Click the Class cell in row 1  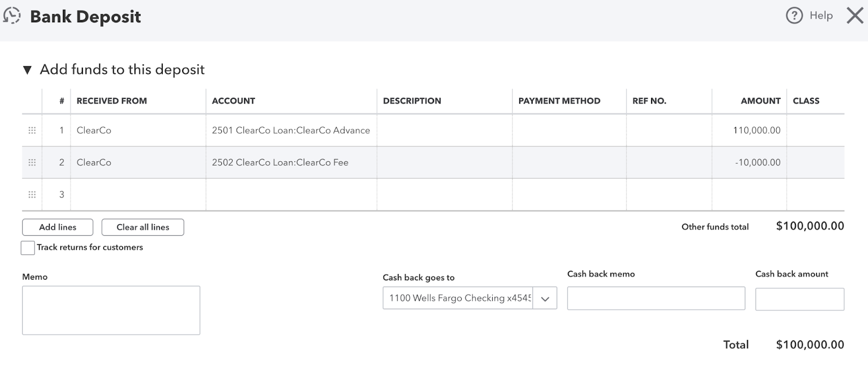click(x=815, y=130)
